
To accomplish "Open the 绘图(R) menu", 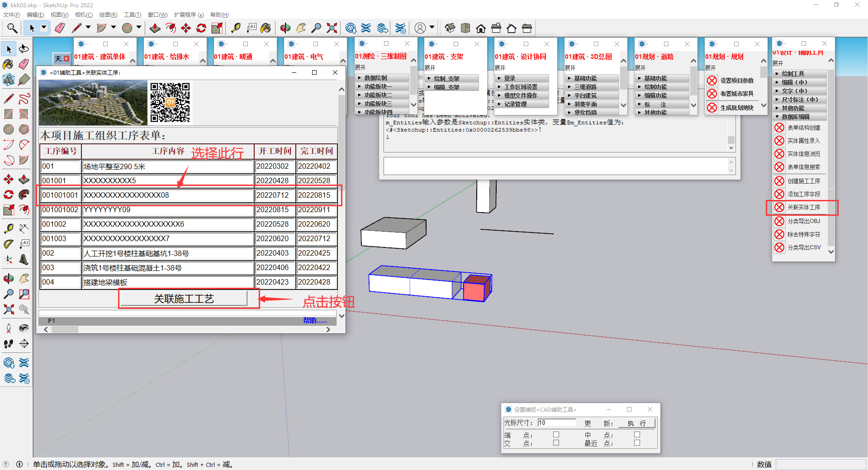I will click(108, 15).
